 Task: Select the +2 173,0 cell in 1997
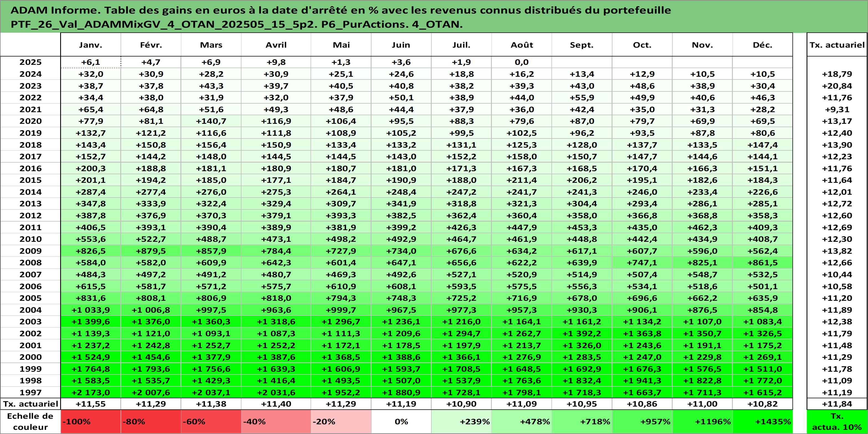coord(91,392)
